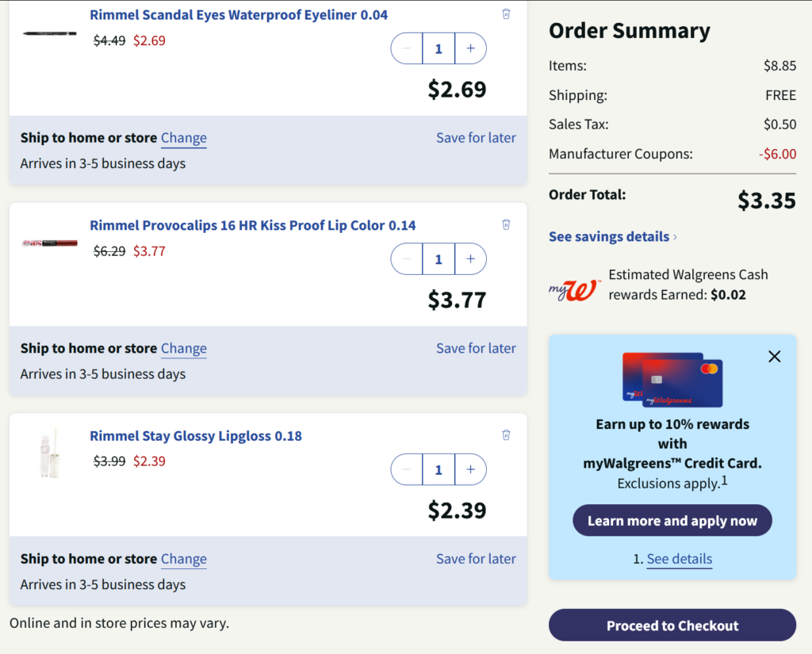Increase quantity of Scandal Eyes Eyeliner
812x654 pixels.
pos(470,48)
